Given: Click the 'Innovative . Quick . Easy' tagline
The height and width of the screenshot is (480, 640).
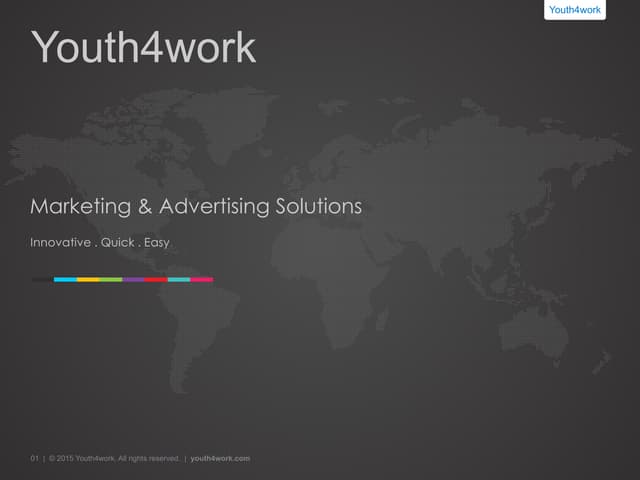Looking at the screenshot, I should tap(100, 242).
